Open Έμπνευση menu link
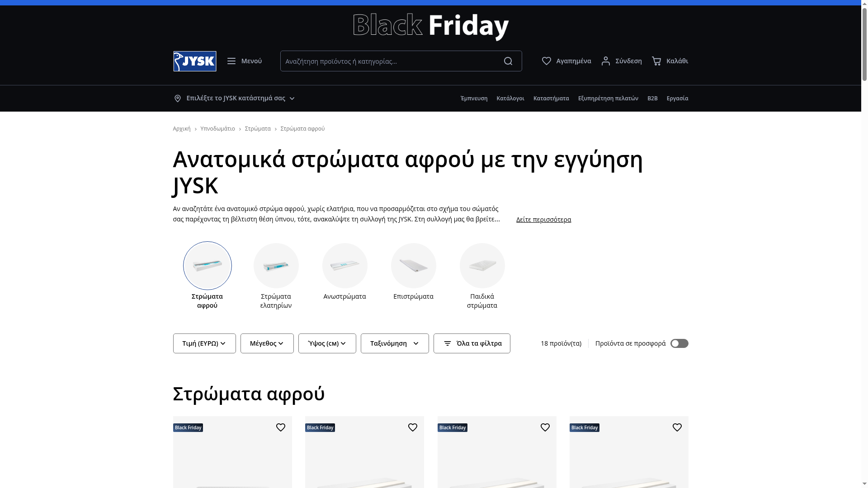Viewport: 868px width, 488px height. point(474,99)
